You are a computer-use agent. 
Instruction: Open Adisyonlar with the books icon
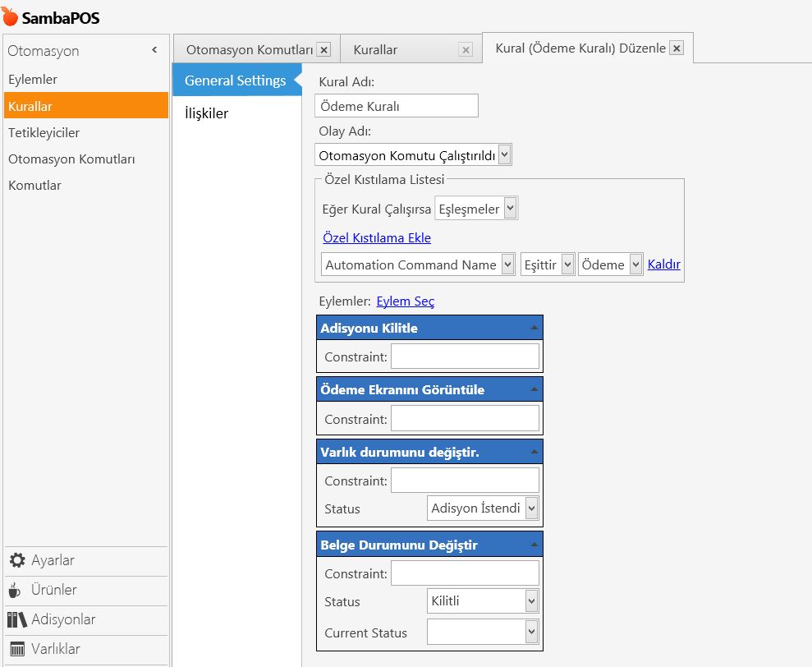(x=17, y=619)
